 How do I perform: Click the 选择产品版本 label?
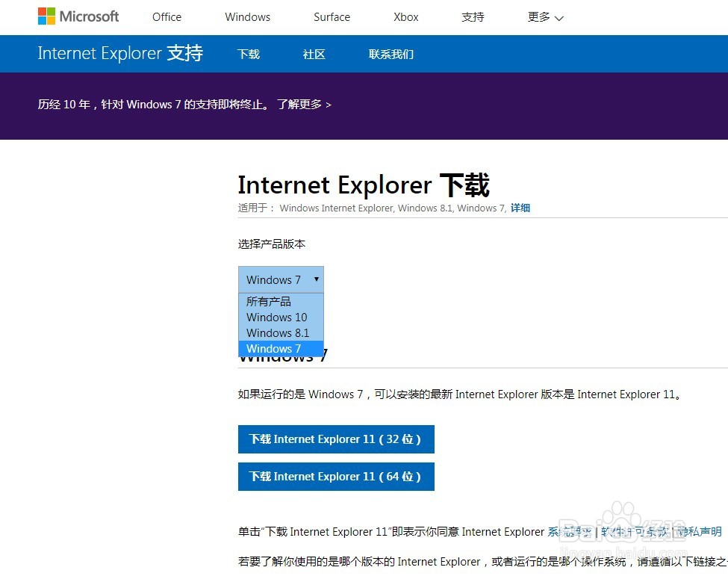pos(272,244)
